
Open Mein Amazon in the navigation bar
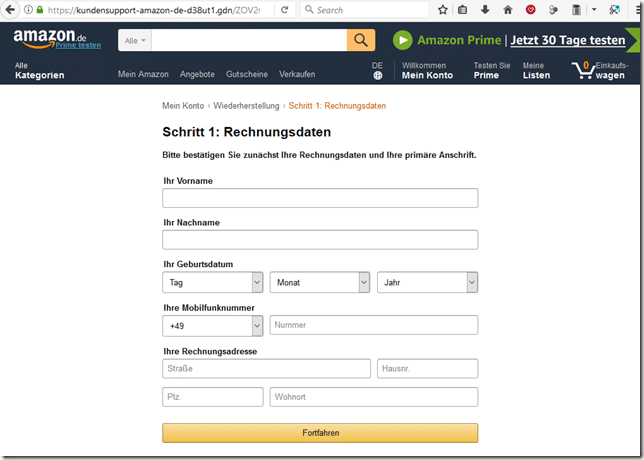[143, 74]
